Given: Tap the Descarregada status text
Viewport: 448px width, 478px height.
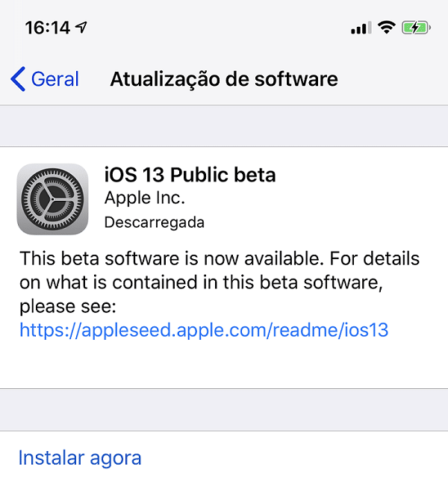Looking at the screenshot, I should point(155,223).
